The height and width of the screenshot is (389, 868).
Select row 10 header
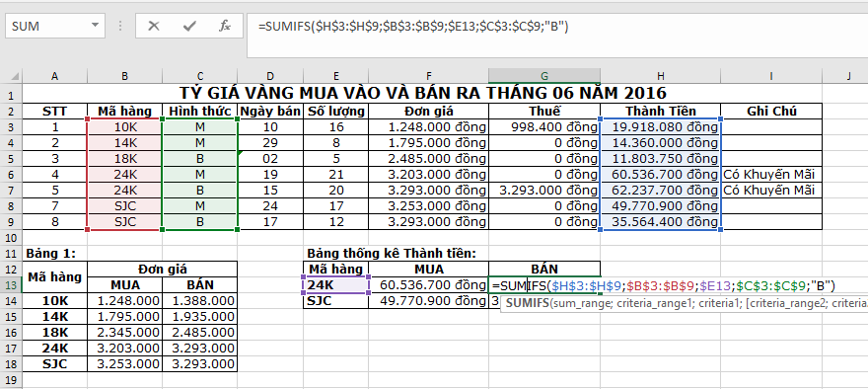tap(11, 238)
